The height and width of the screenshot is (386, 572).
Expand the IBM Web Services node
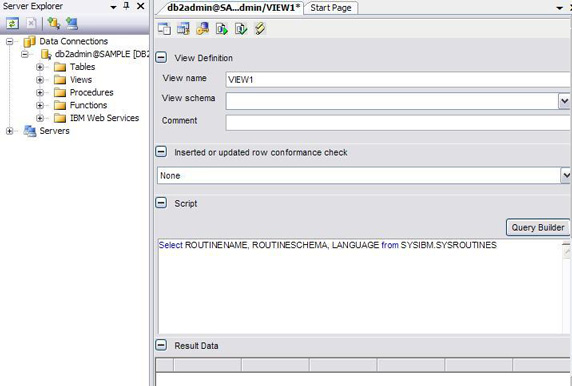pos(40,118)
